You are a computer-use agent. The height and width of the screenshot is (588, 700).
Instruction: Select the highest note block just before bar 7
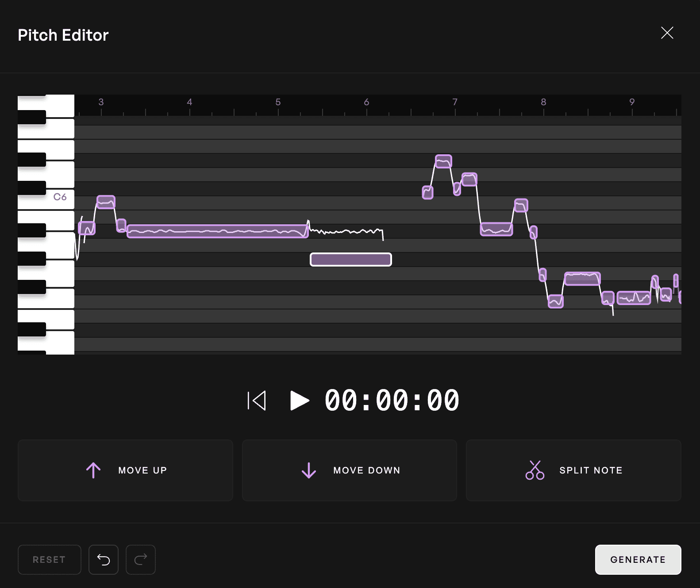click(x=443, y=161)
